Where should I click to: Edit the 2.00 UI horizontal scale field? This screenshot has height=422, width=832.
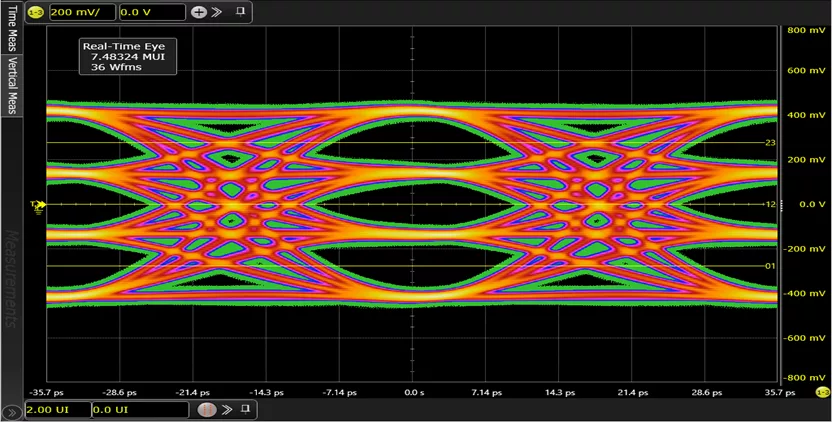(x=58, y=410)
